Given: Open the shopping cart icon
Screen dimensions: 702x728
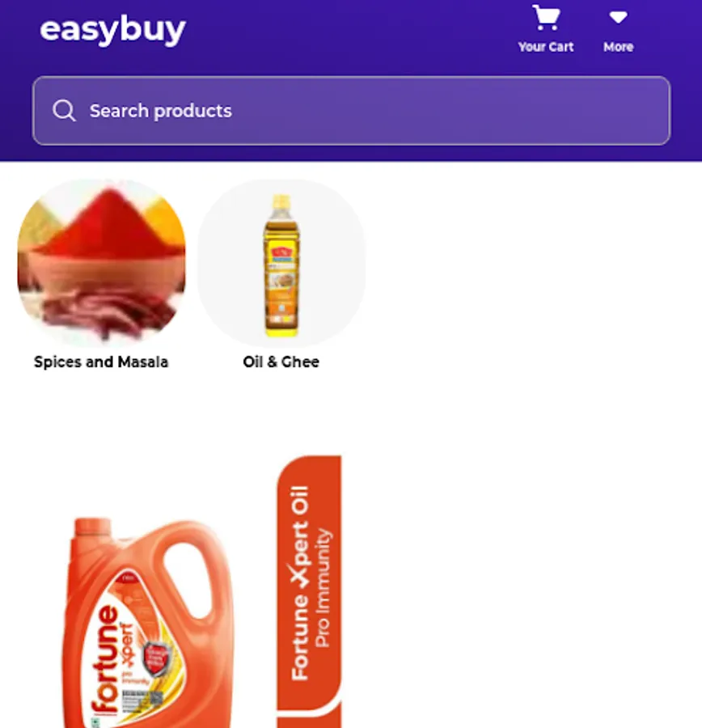Looking at the screenshot, I should point(546,17).
